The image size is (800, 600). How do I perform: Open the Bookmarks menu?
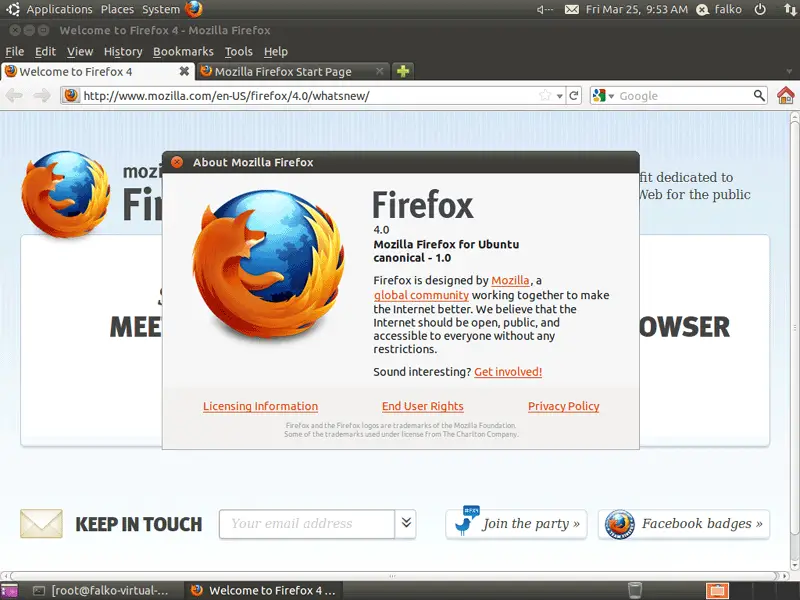tap(183, 52)
